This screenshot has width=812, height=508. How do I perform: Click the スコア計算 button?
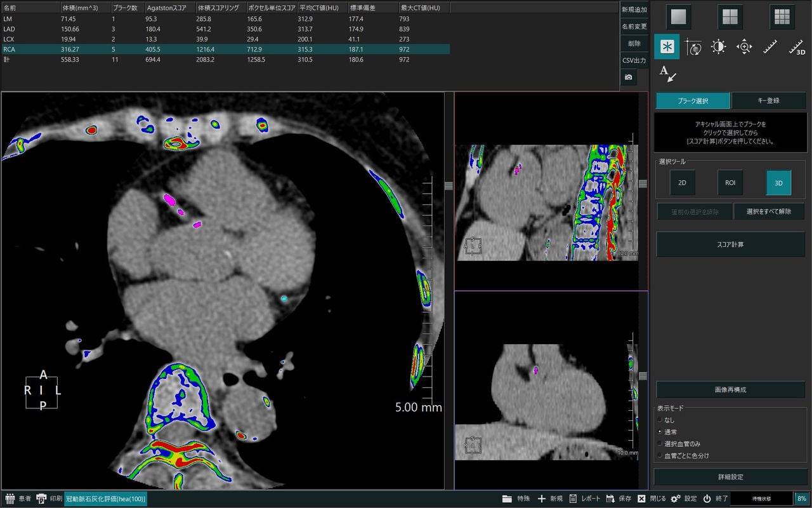coord(730,244)
